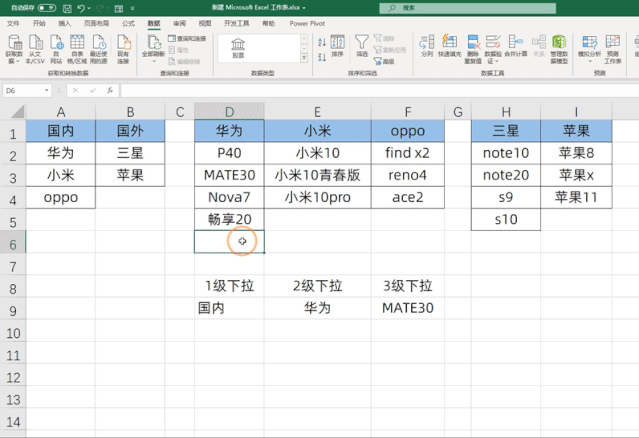Click the 自网站 From Web icon

coord(56,49)
